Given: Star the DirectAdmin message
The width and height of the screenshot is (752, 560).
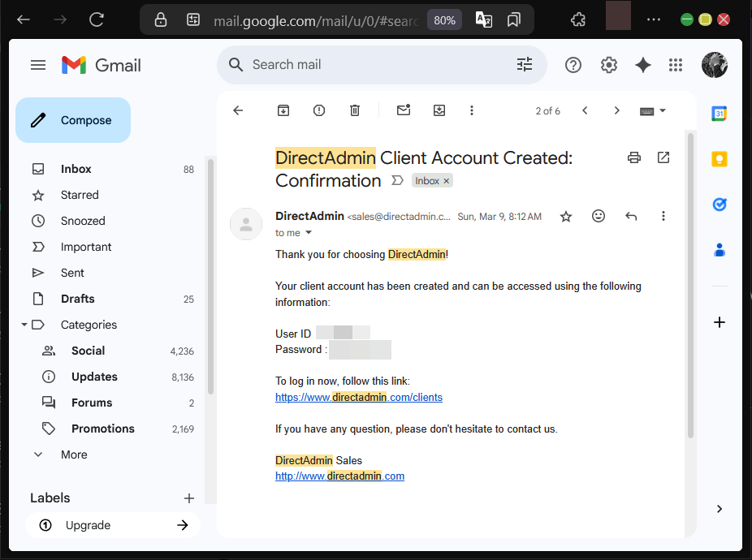Looking at the screenshot, I should click(x=566, y=217).
